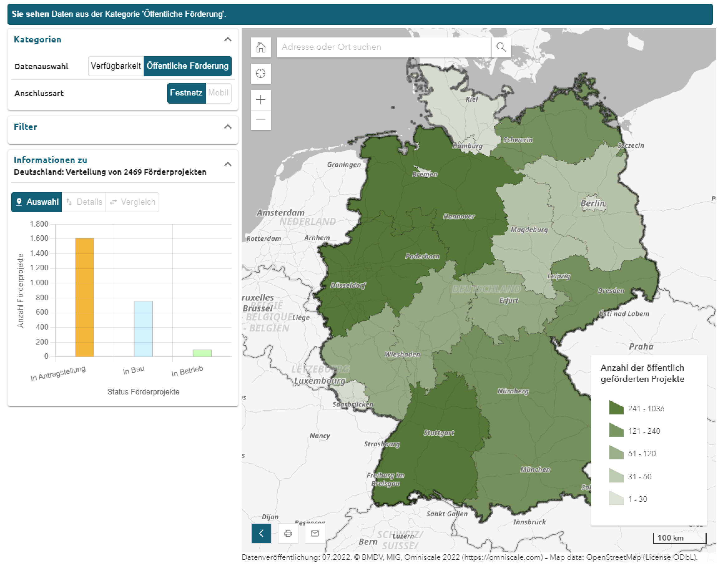The height and width of the screenshot is (568, 728).
Task: Click the print map icon
Action: [288, 533]
